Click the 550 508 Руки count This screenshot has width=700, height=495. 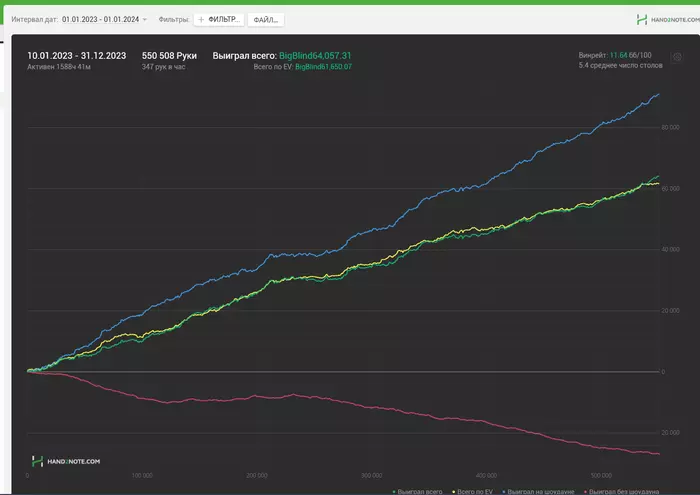click(169, 56)
